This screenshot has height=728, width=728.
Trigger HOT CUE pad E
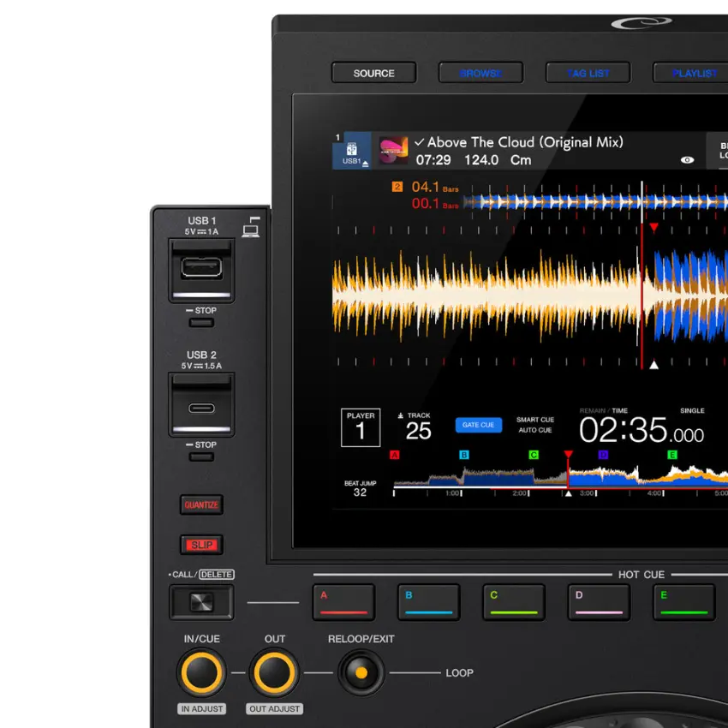[x=684, y=602]
